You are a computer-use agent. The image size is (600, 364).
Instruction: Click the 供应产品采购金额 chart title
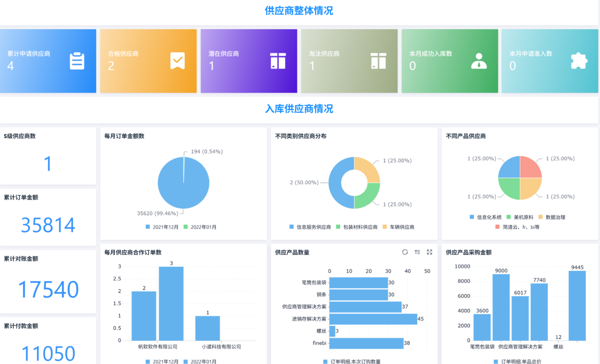click(x=468, y=252)
